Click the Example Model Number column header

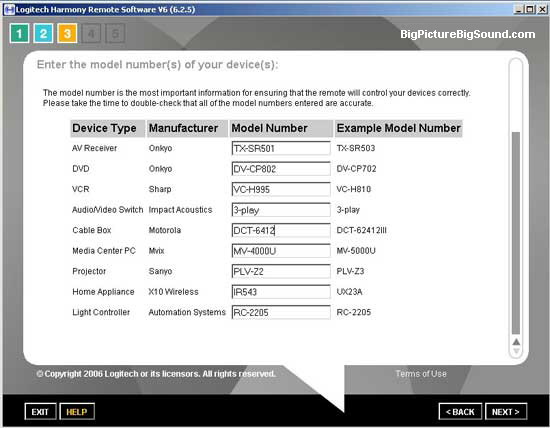[x=398, y=128]
